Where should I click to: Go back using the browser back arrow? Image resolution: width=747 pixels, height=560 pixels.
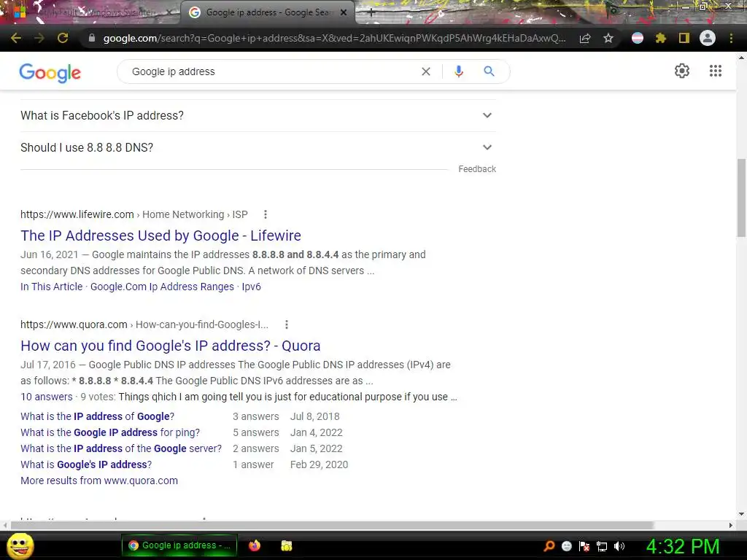16,38
